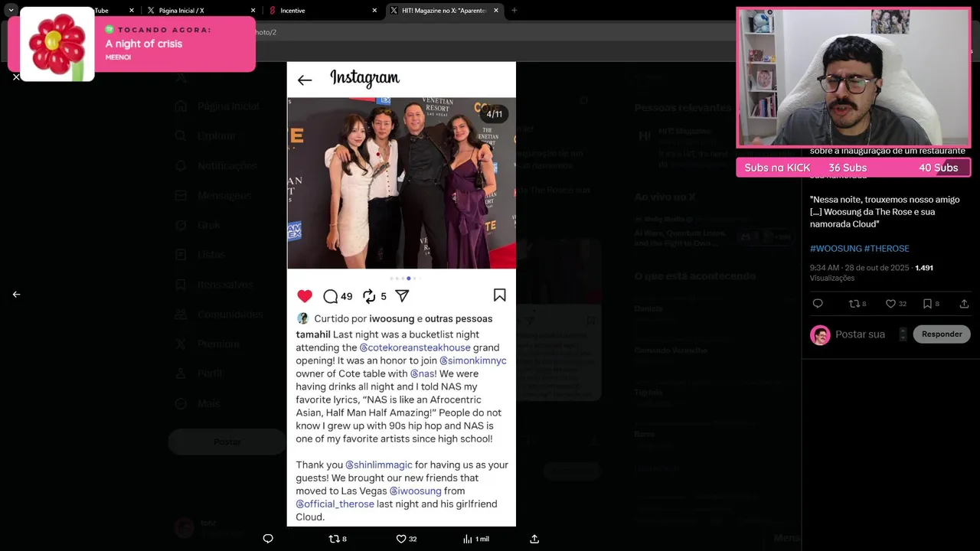Click tweet text 'Nessa noite, trouxemos nosso amigo'

tap(884, 200)
